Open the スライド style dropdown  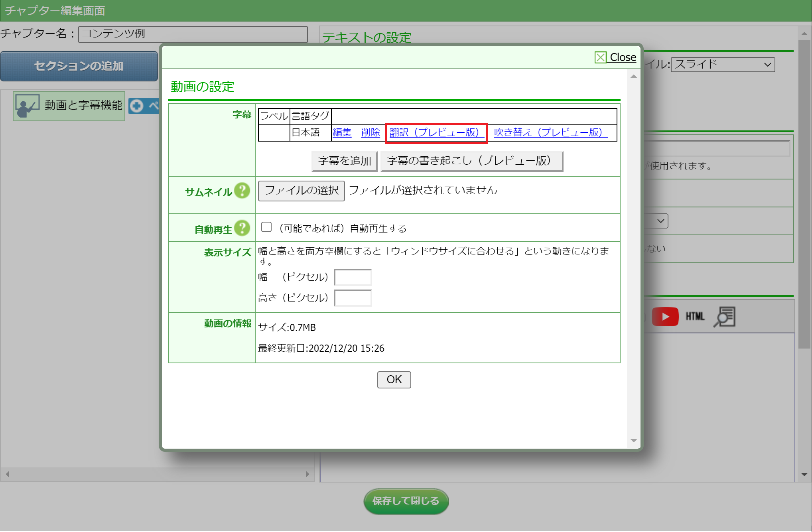point(723,65)
